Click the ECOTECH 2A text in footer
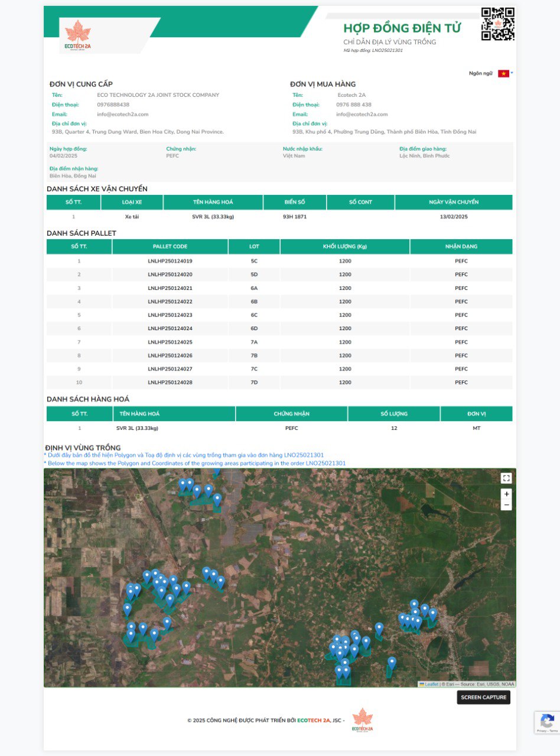The image size is (560, 756). click(313, 721)
